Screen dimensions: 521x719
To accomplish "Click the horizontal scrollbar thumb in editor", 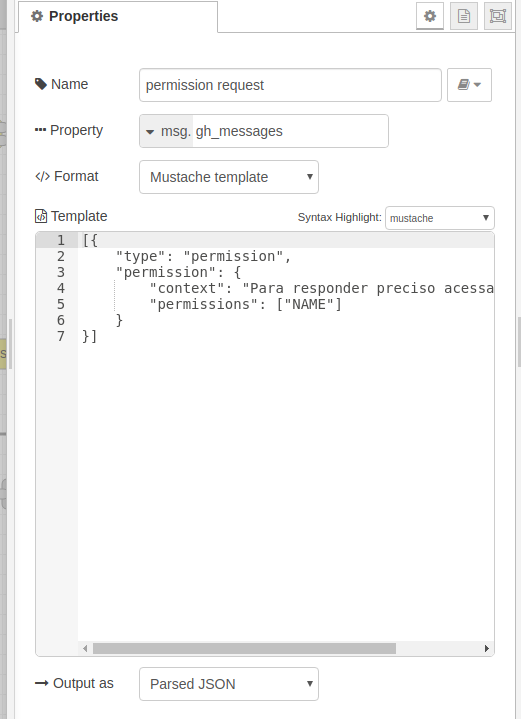I will click(244, 648).
